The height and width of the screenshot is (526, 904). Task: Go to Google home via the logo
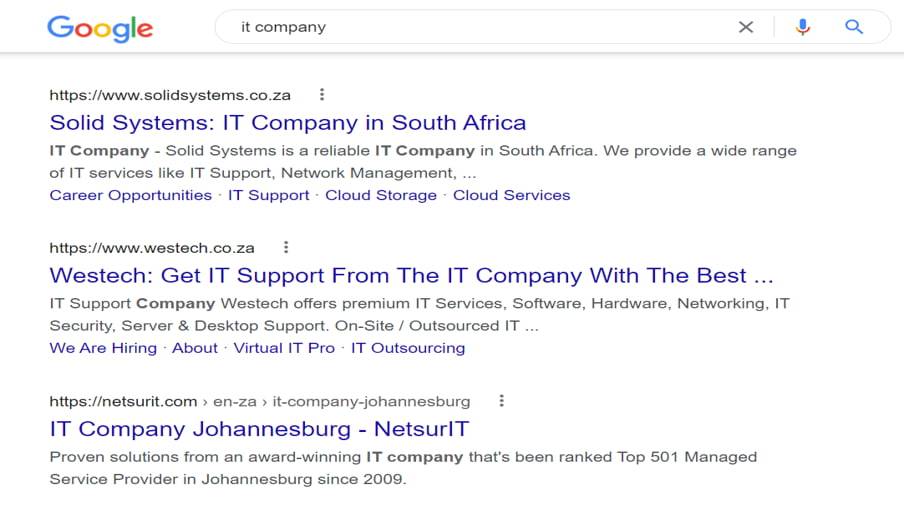(100, 28)
